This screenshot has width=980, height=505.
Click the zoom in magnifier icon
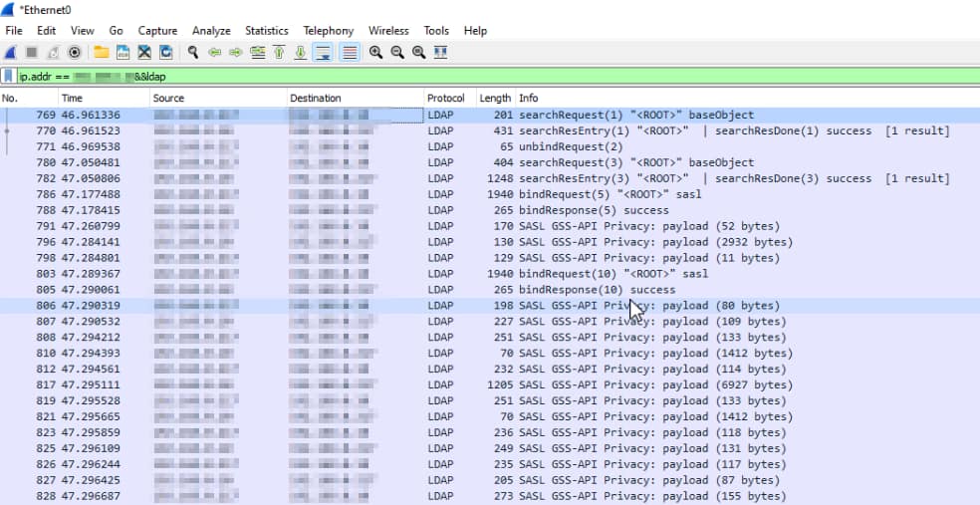375,53
